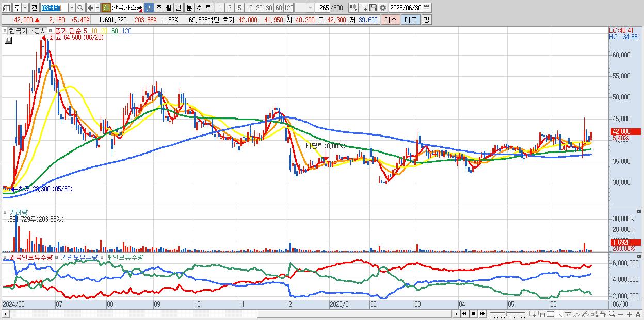Click the 전 button beside the code field
644x320 pixels.
coord(34,8)
